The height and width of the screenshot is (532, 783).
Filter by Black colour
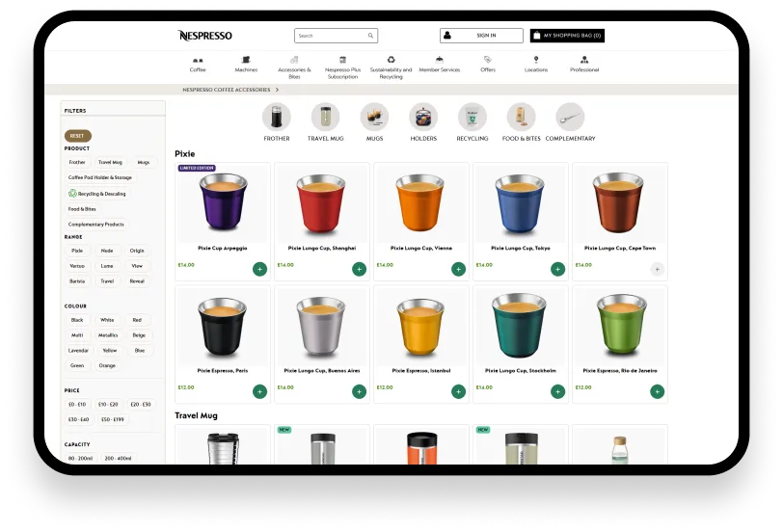pyautogui.click(x=77, y=320)
